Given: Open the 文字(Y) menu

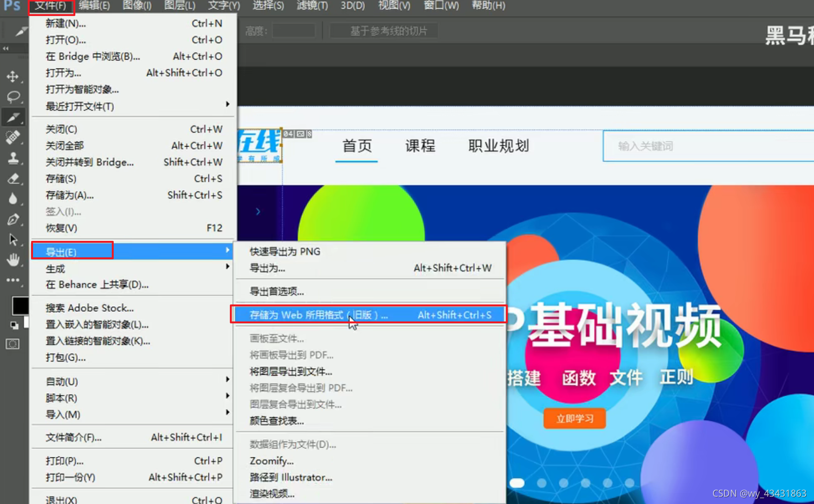Looking at the screenshot, I should [224, 6].
